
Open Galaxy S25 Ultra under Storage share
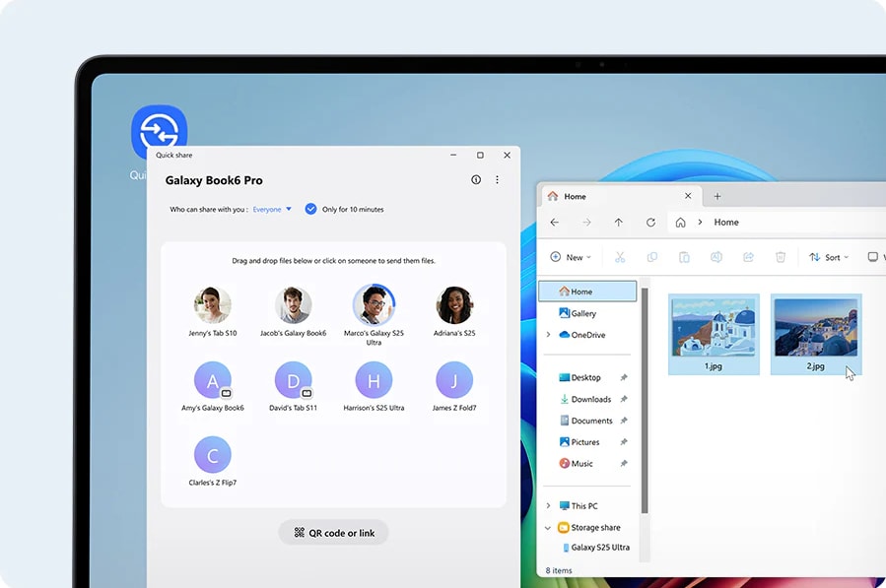[x=596, y=548]
